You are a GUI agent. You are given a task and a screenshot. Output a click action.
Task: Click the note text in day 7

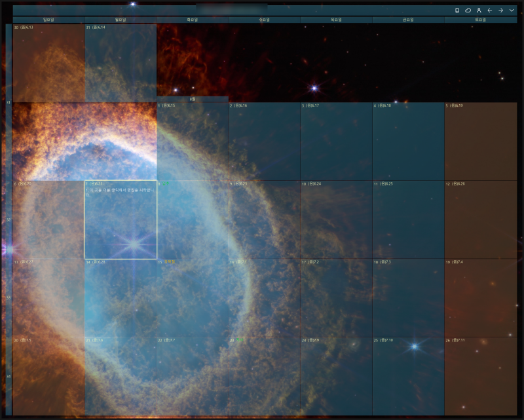pyautogui.click(x=120, y=192)
